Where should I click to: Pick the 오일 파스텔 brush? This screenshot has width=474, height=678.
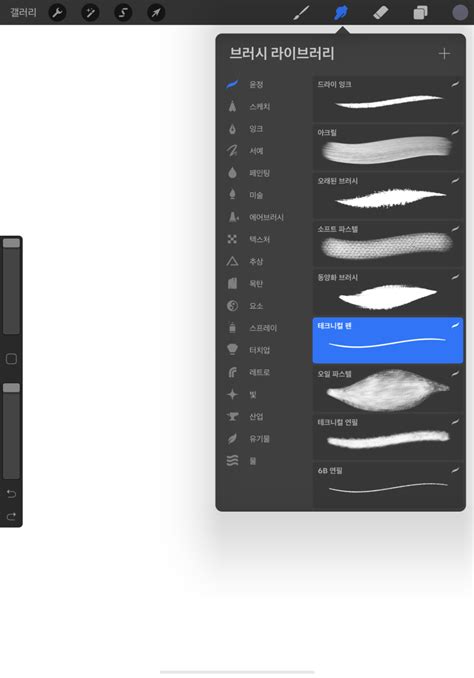point(388,389)
